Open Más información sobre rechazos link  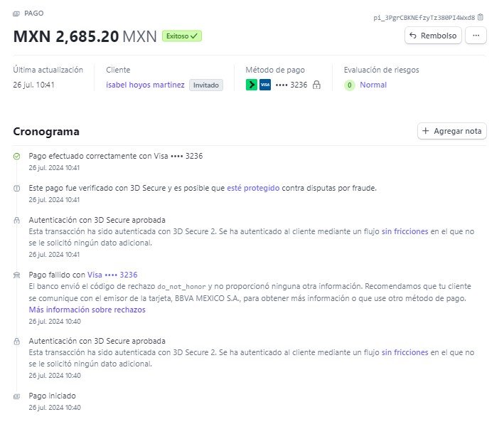[x=87, y=310]
